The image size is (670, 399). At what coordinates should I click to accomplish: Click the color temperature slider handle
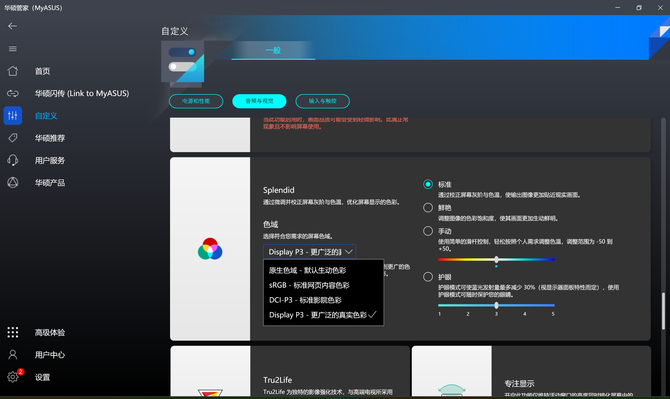coord(496,259)
